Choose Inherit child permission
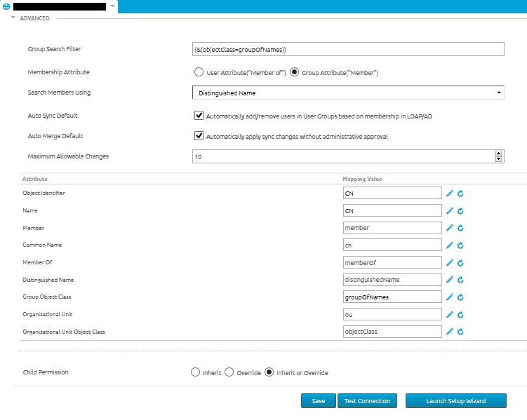This screenshot has height=420, width=527. pos(195,373)
